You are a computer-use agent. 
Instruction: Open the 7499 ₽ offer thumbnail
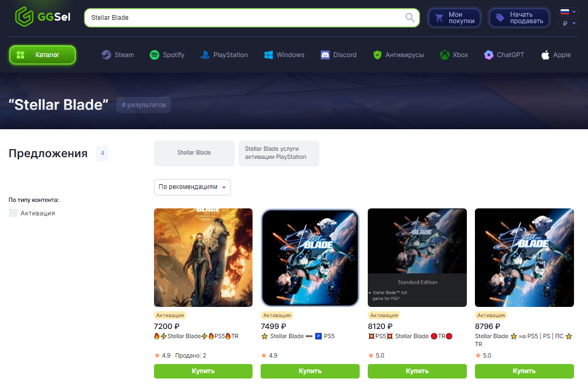pos(310,257)
